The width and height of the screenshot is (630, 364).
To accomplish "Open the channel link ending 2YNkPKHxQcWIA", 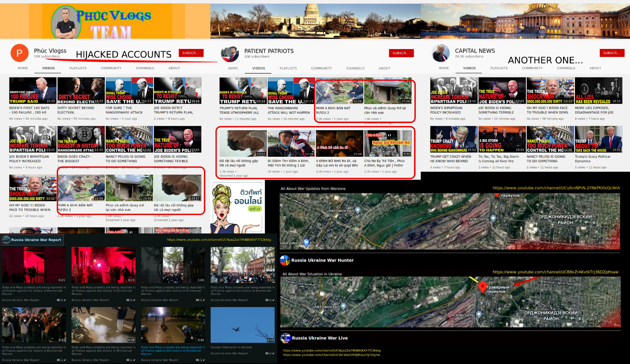I will click(556, 188).
